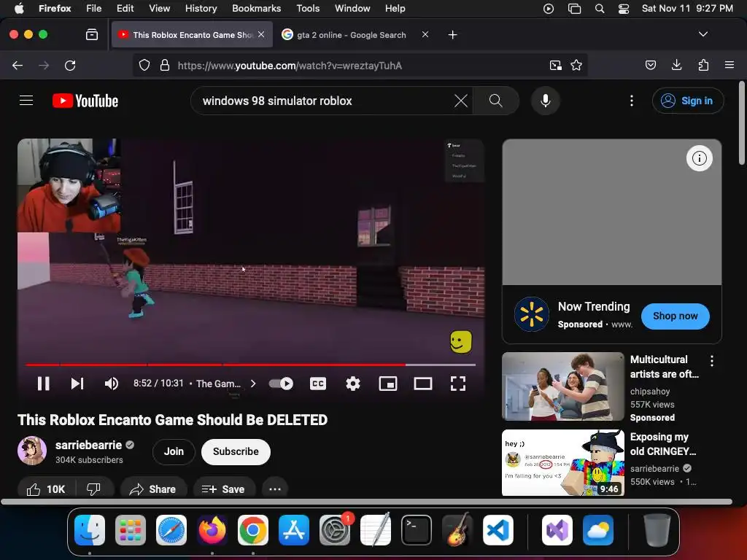The image size is (747, 560).
Task: Open Multicultural artists video thumbnail
Action: (x=562, y=386)
